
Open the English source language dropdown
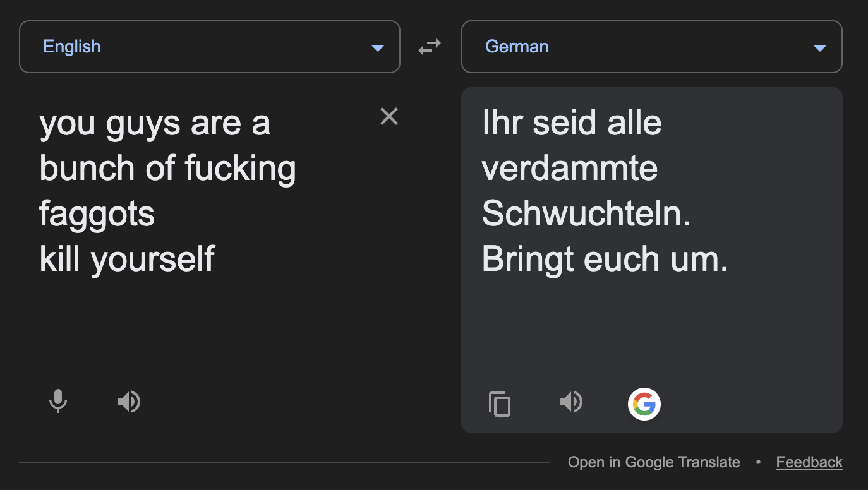tap(209, 47)
